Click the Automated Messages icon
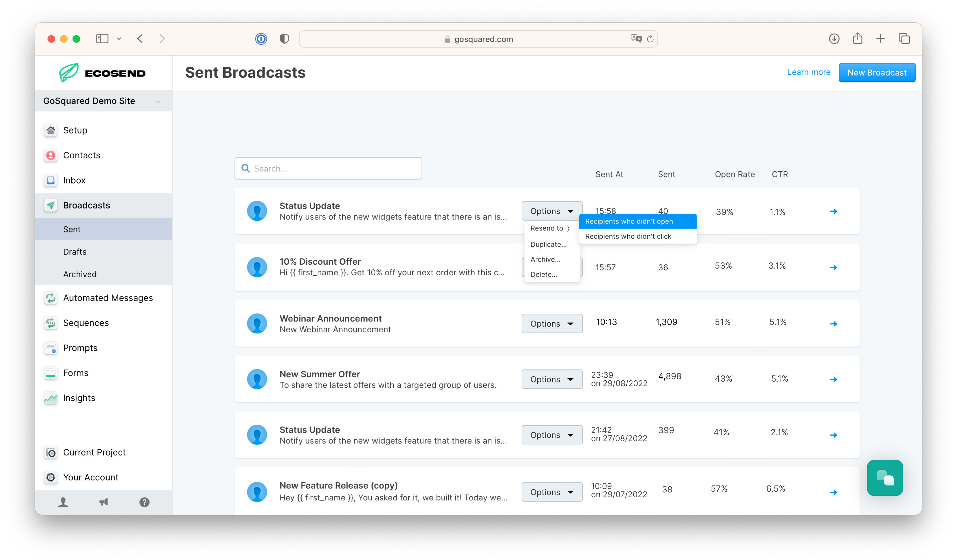 coord(50,298)
